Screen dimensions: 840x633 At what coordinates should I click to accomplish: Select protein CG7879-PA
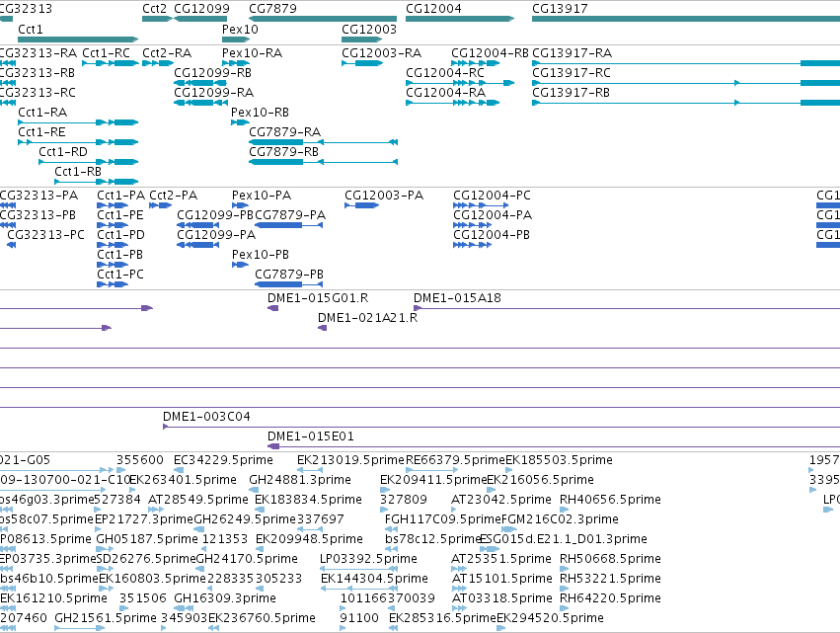click(x=289, y=225)
